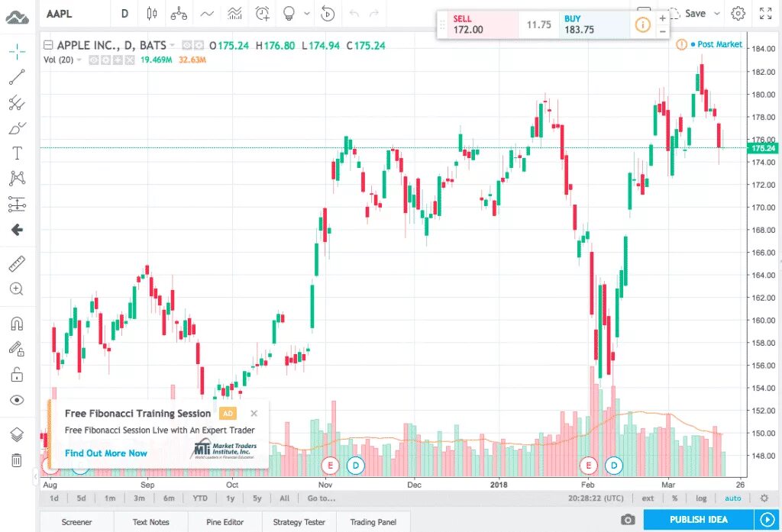Select the pitchfork tool

pos(17,103)
